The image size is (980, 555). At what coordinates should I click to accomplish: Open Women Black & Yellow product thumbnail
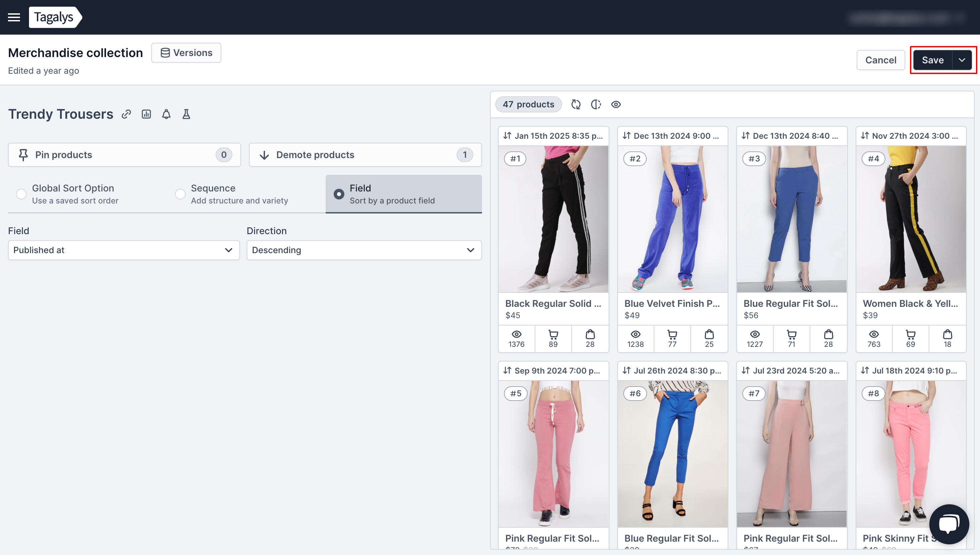[x=911, y=219]
